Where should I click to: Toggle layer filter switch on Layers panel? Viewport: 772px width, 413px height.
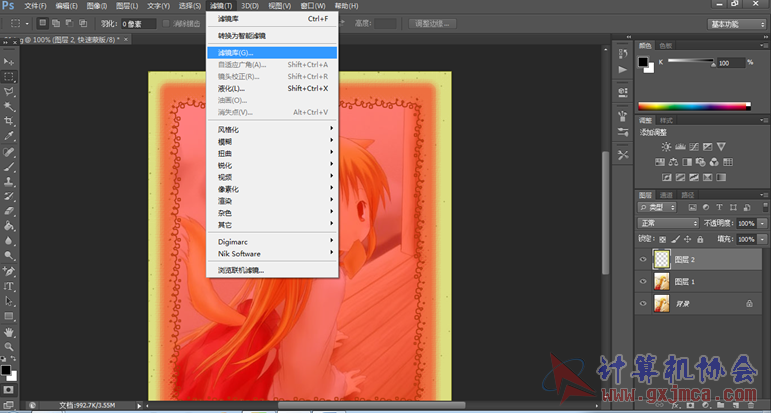point(765,207)
